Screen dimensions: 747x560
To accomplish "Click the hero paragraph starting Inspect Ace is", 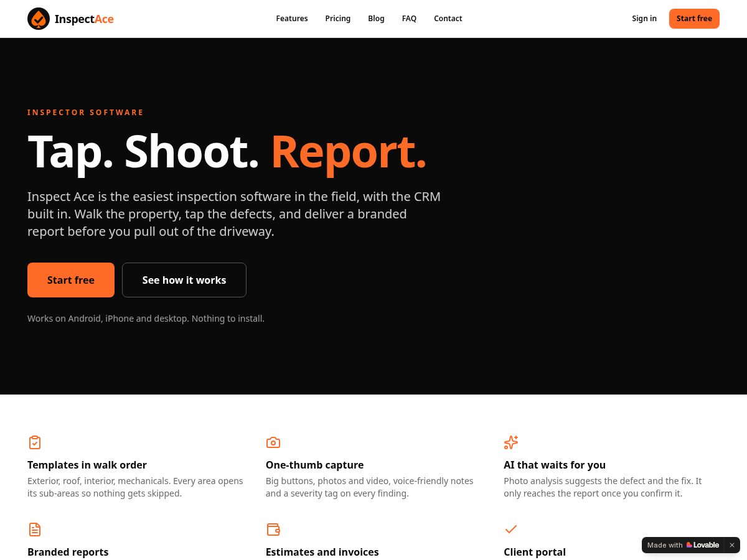I will coord(234,214).
